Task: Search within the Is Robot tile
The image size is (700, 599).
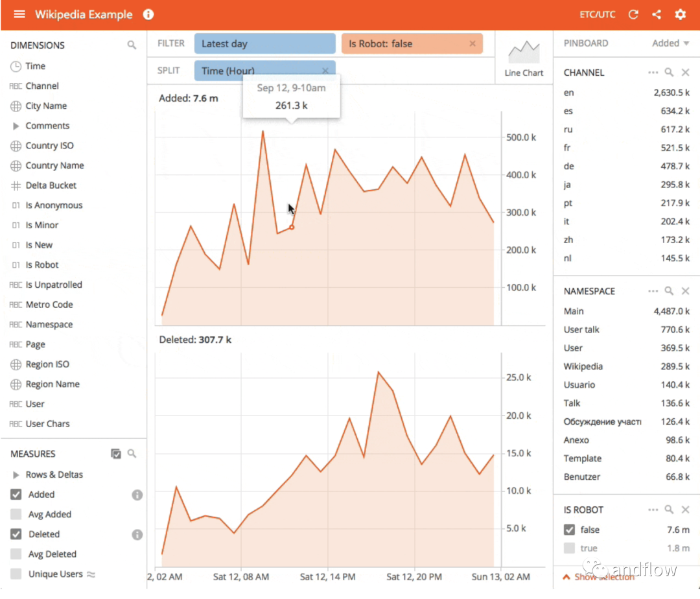Action: coord(669,510)
